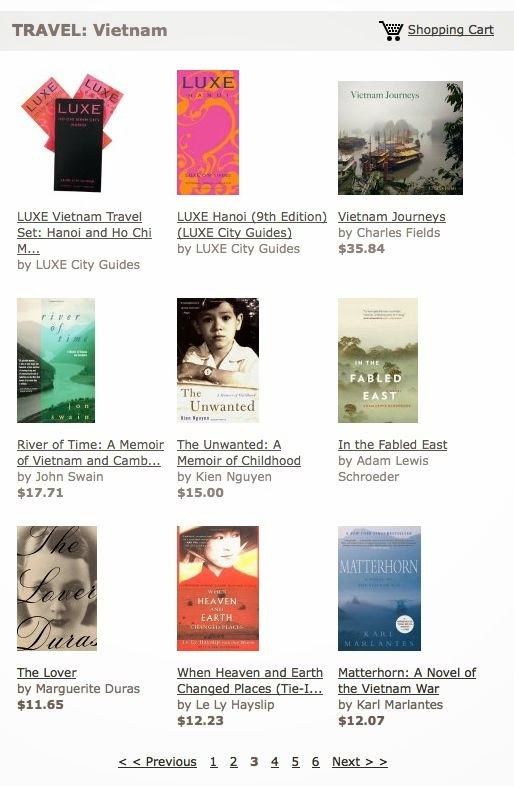The image size is (514, 786).
Task: Select the pink LUXE Hanoi book cover
Action: coord(208,132)
